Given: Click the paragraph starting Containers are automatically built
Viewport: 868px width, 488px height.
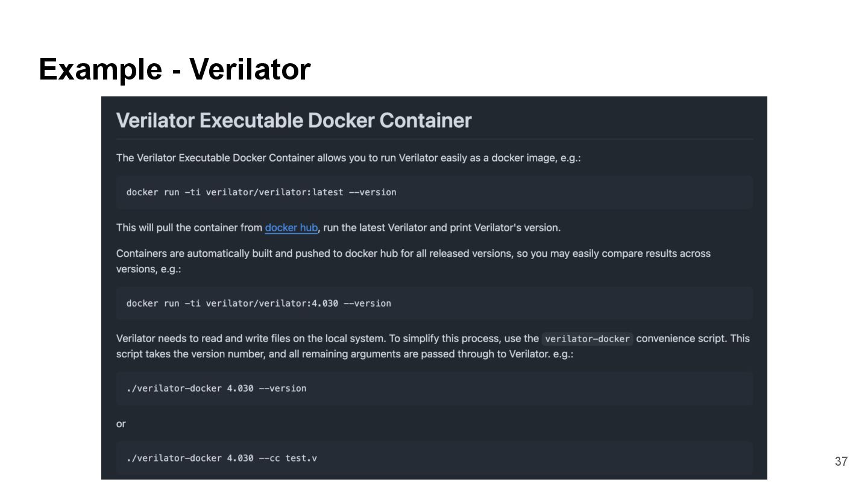Looking at the screenshot, I should click(x=413, y=254).
